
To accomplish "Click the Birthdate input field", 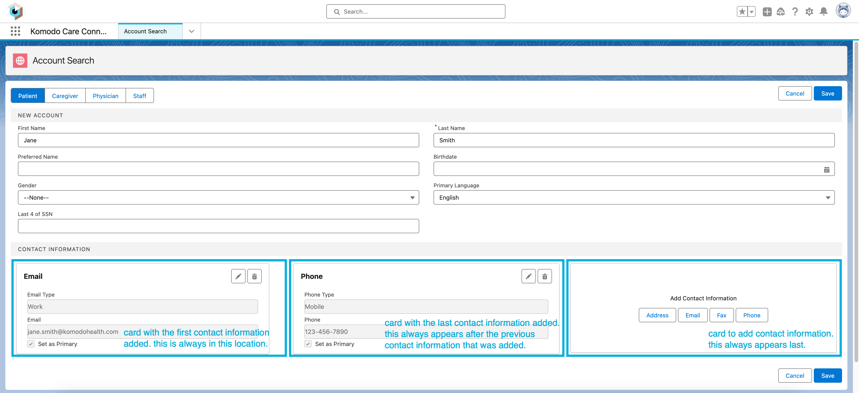I will [x=634, y=169].
